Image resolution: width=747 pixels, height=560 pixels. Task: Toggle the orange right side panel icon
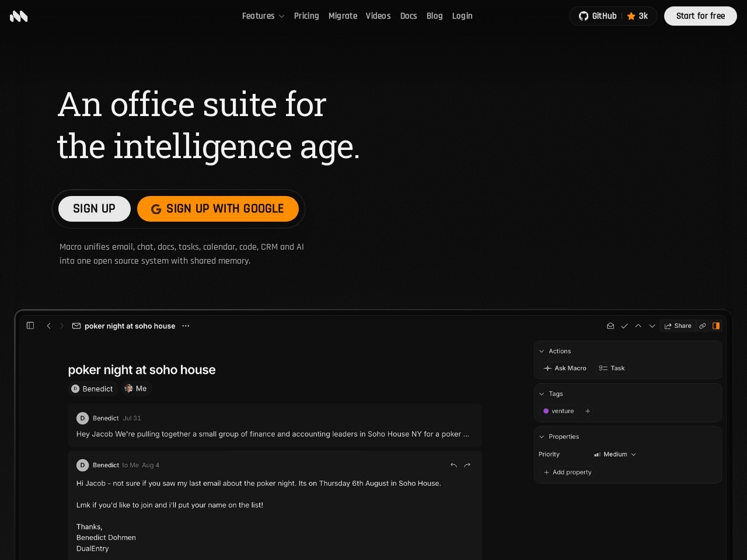pos(716,326)
